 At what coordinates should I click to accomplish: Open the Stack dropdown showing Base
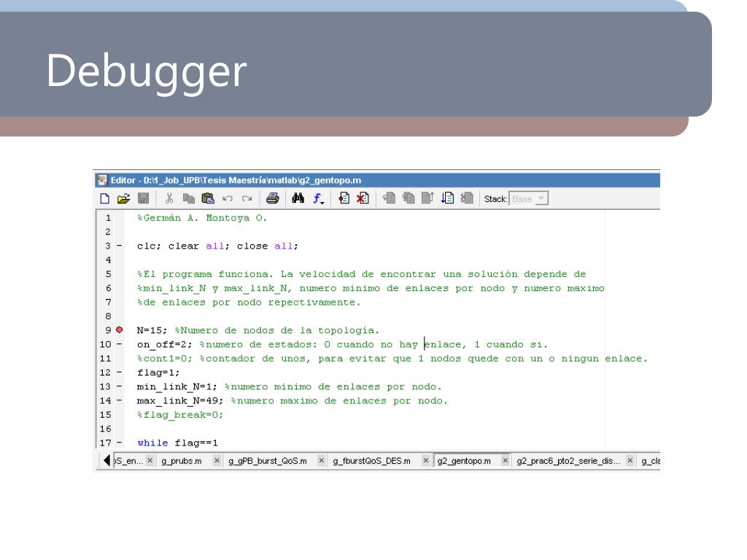[529, 198]
